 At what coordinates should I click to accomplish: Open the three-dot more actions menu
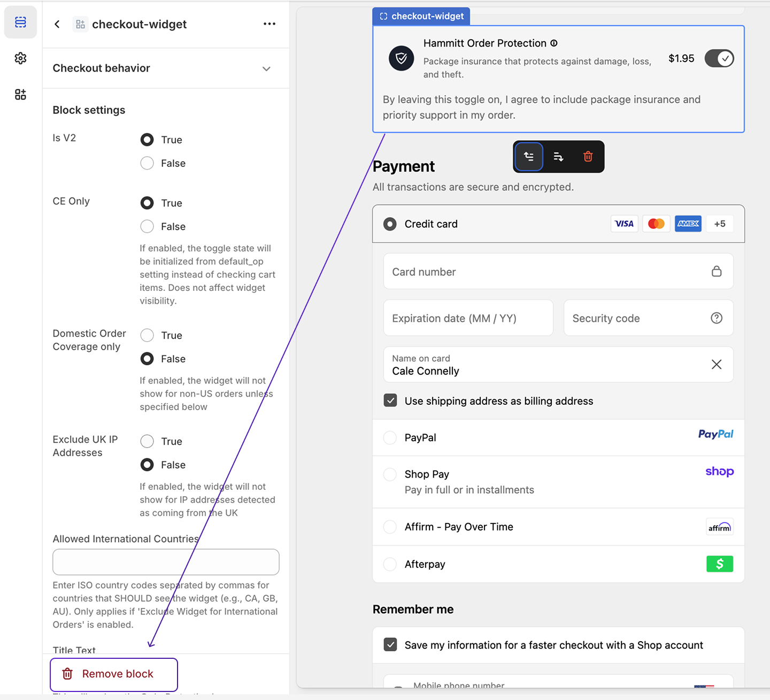[269, 24]
